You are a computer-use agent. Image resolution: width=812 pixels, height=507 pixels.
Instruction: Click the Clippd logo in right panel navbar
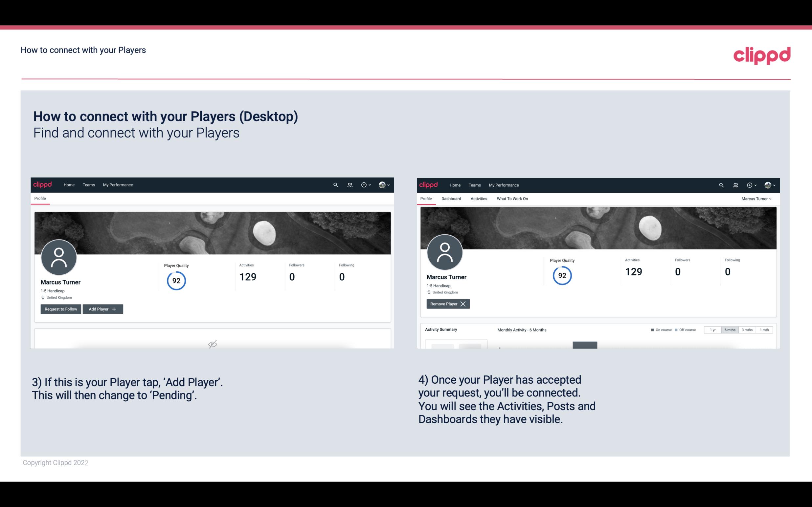point(429,185)
